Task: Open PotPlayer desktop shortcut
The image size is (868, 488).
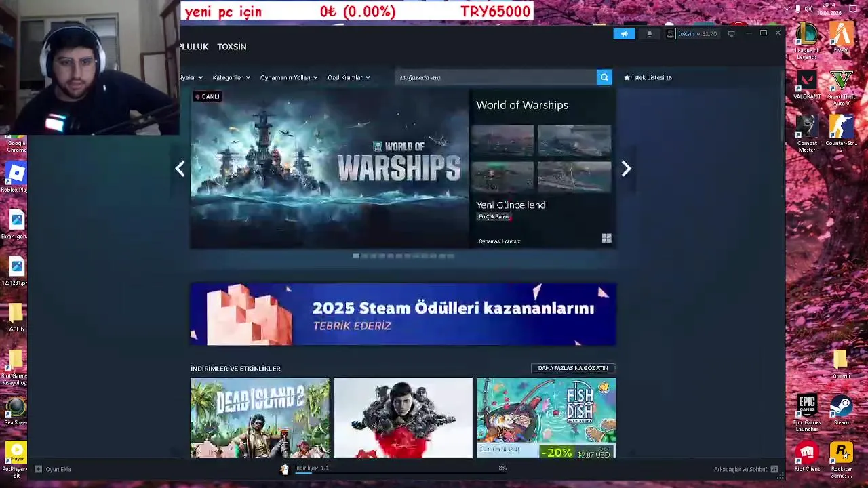Action: coord(16,460)
